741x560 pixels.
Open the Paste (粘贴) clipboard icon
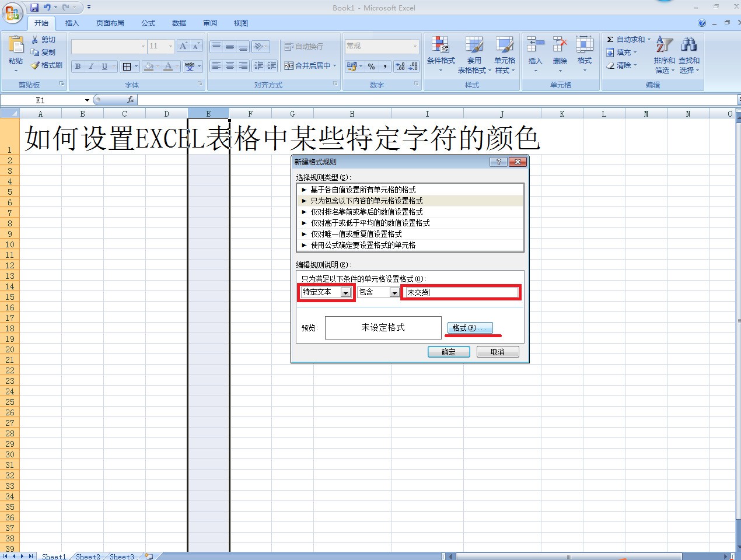(x=16, y=44)
